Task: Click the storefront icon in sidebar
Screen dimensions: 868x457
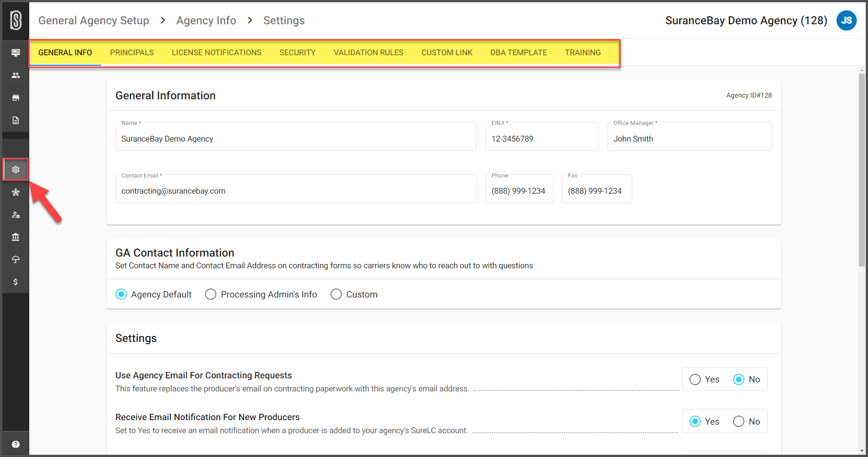Action: (x=16, y=98)
